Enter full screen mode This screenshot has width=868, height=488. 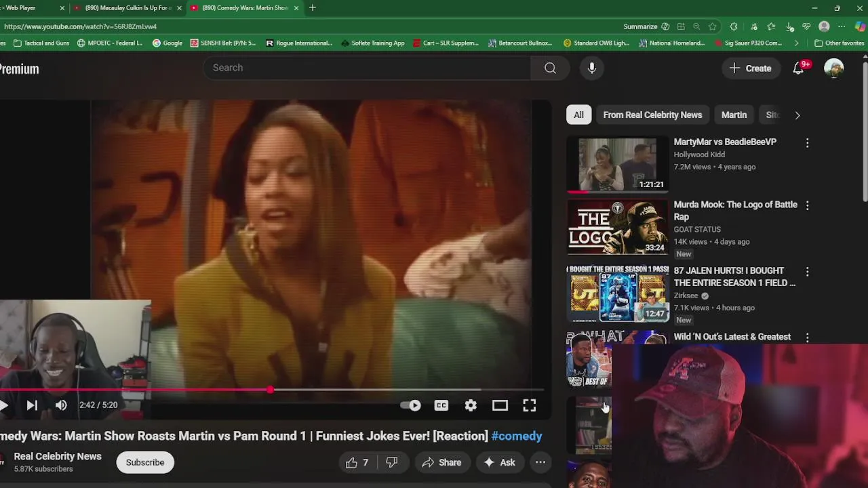pos(529,405)
